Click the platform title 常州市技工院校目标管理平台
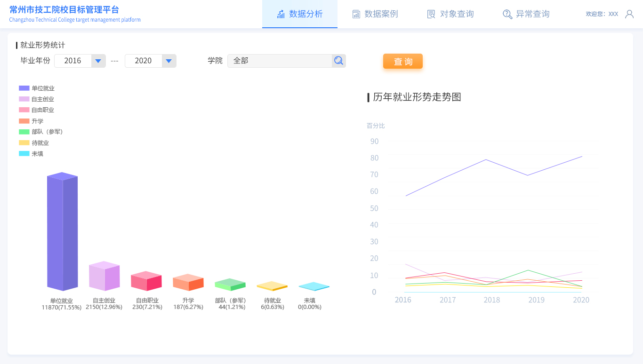 [x=64, y=10]
